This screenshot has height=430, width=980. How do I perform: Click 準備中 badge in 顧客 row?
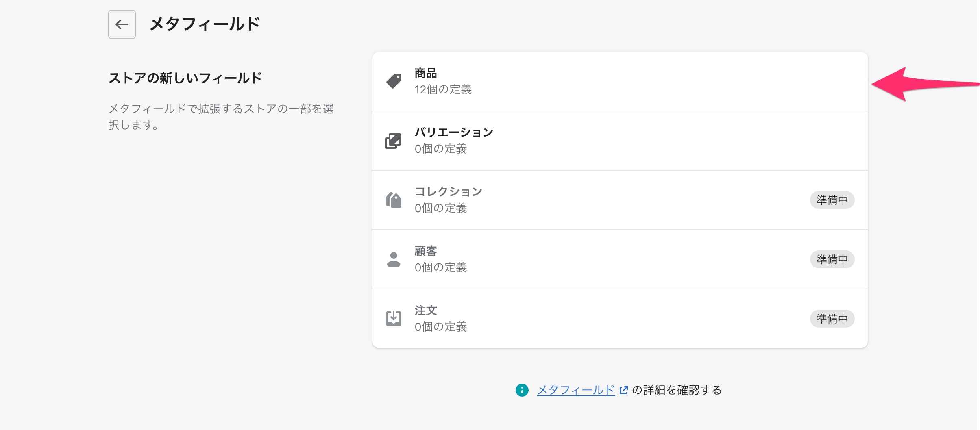(832, 259)
